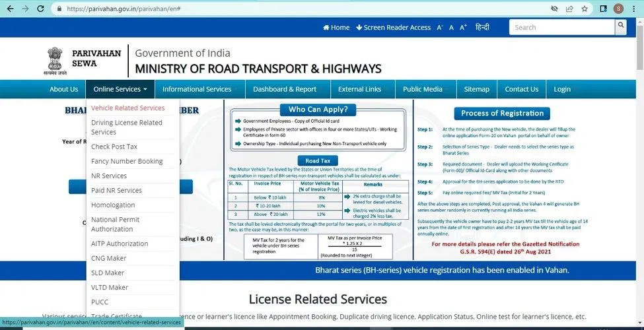Click the Who Can Apply? heading
The height and width of the screenshot is (330, 644).
coord(318,110)
